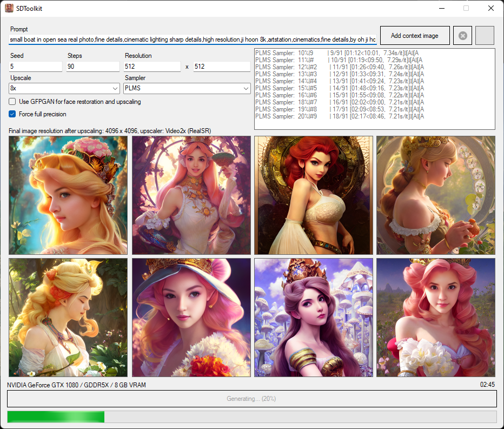504x429 pixels.
Task: Click the Generating... (20%) button
Action: click(x=251, y=399)
